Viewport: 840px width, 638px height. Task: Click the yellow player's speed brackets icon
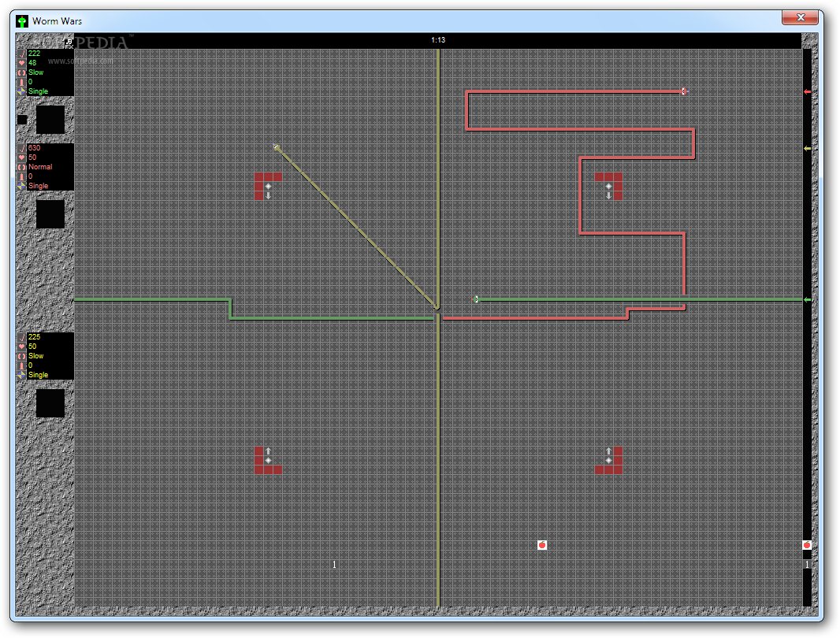point(22,356)
